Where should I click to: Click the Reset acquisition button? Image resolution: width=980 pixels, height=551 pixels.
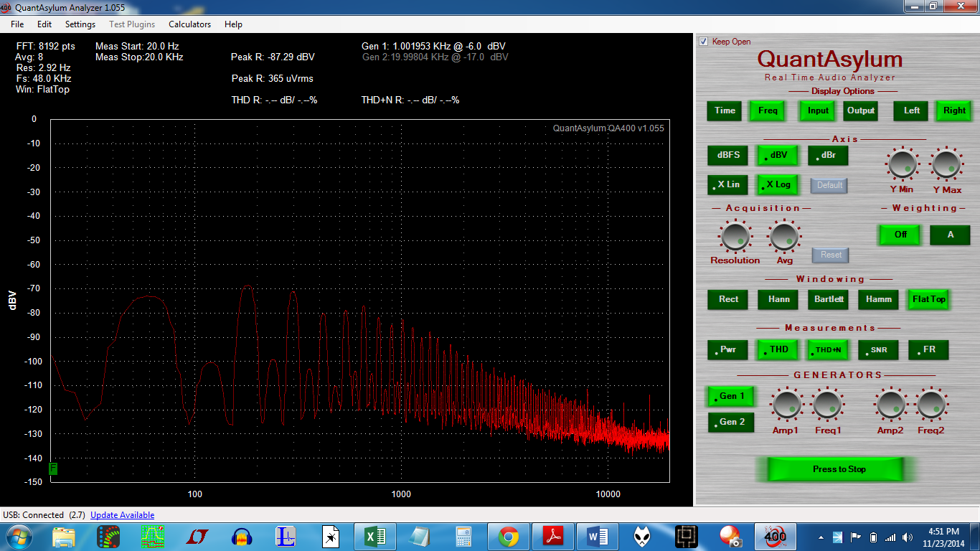(831, 255)
